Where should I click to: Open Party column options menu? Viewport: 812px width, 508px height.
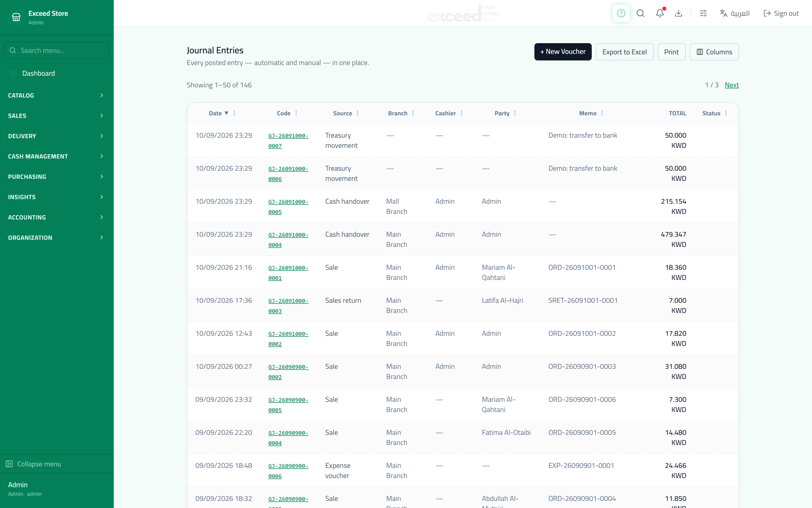[515, 113]
